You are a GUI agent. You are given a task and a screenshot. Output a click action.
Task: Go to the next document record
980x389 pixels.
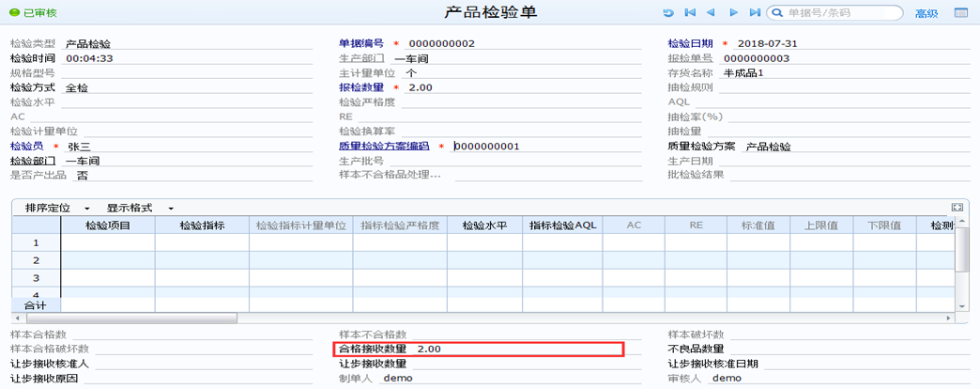[x=734, y=12]
